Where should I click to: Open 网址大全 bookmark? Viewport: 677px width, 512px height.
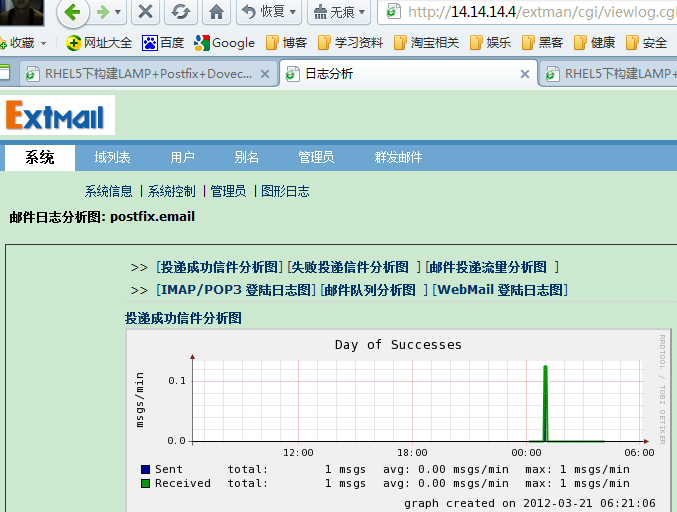pos(99,43)
